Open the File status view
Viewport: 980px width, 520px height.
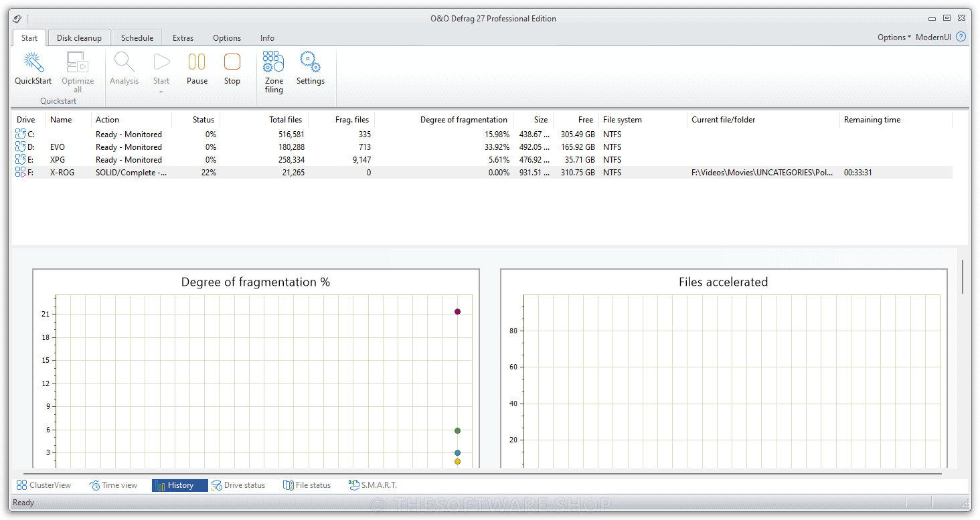pos(307,485)
